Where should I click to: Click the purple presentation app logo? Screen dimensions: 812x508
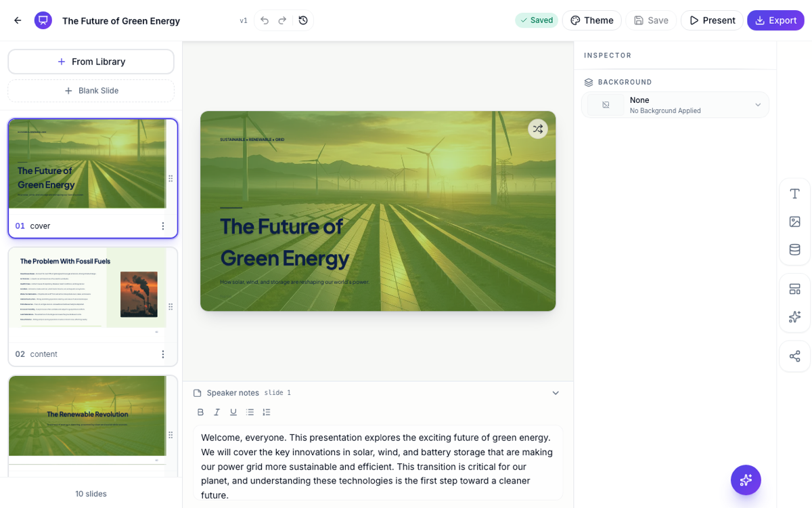click(43, 20)
